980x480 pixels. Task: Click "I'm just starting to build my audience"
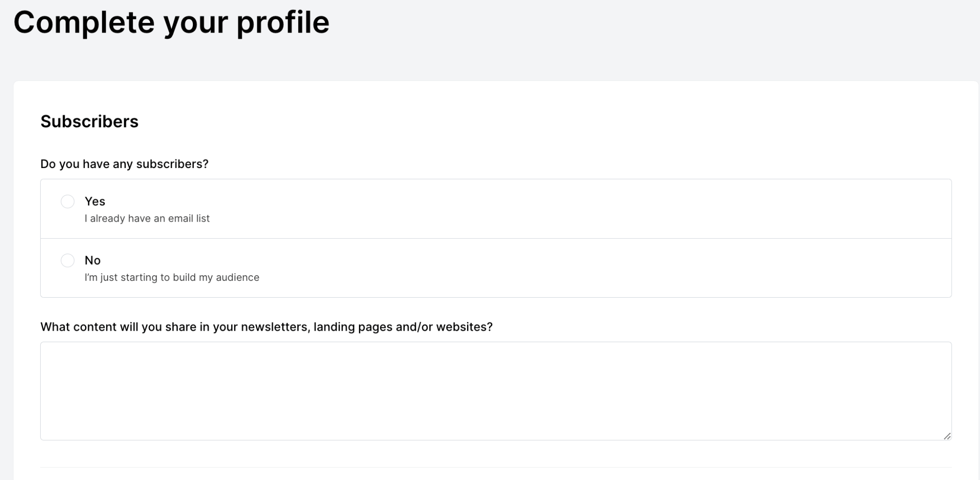coord(172,278)
